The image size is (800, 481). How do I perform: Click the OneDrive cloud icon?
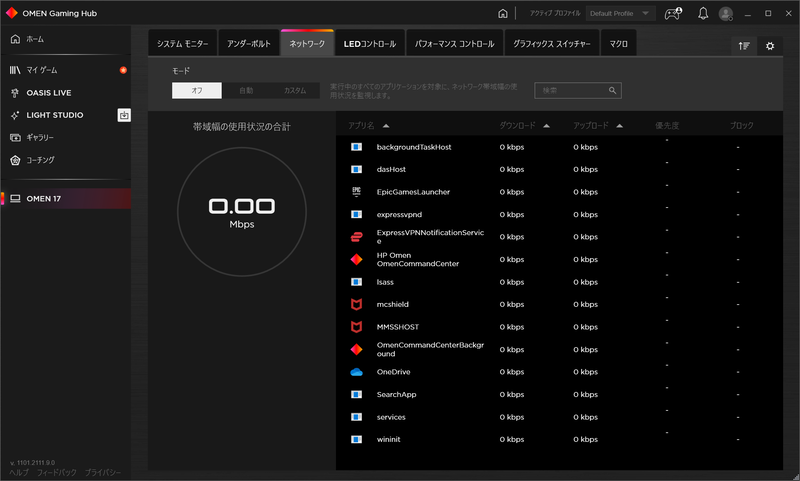(x=357, y=372)
